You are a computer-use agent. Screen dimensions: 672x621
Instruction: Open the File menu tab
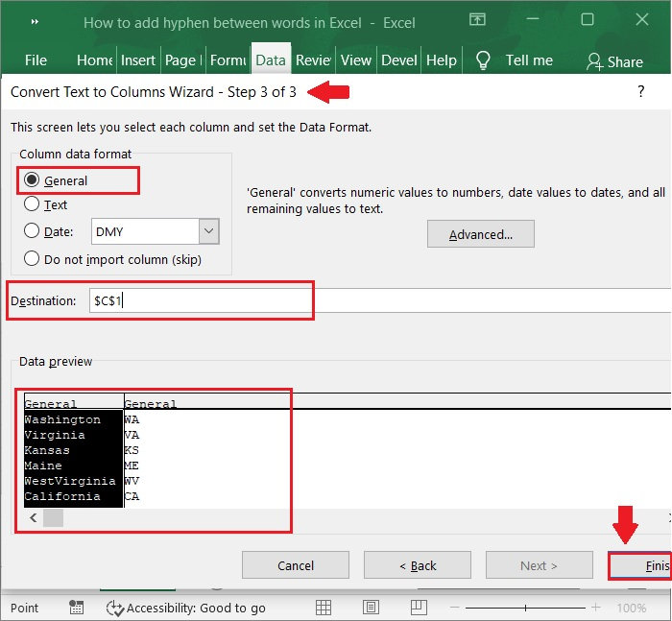(36, 60)
